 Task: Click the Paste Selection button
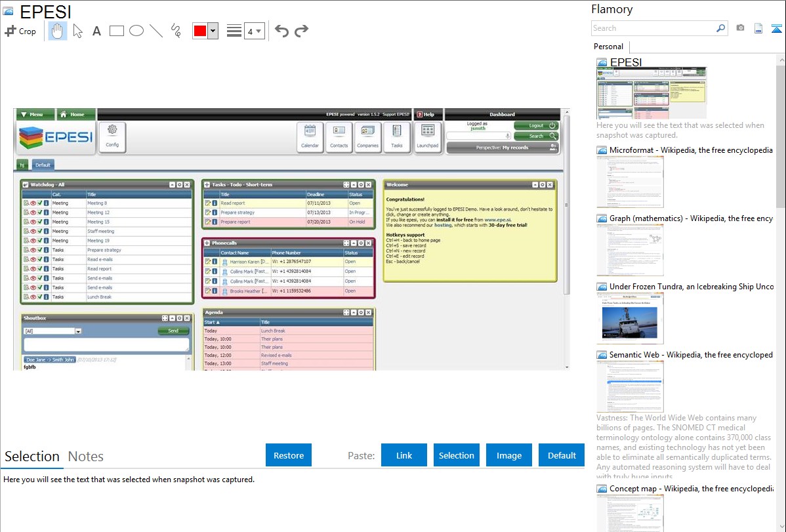pos(456,455)
